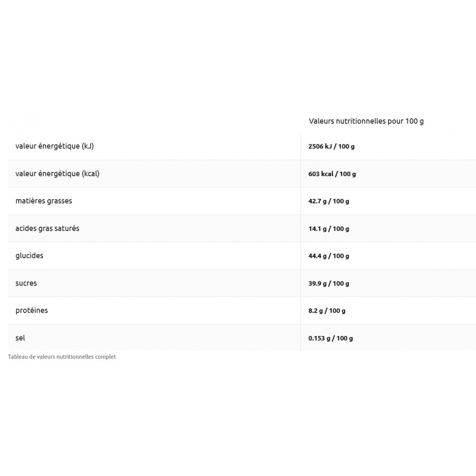Click the empty header cell above the row labels
The image size is (476, 476).
click(x=152, y=121)
